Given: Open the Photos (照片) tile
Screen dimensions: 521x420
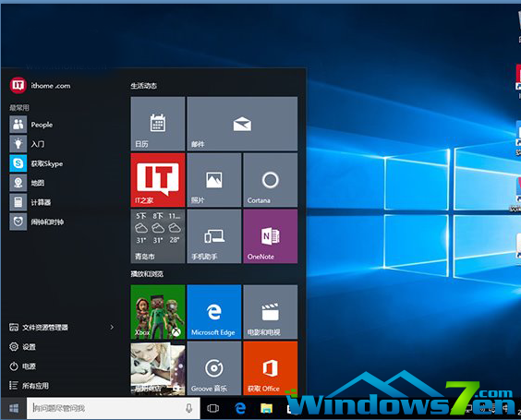Looking at the screenshot, I should click(214, 180).
